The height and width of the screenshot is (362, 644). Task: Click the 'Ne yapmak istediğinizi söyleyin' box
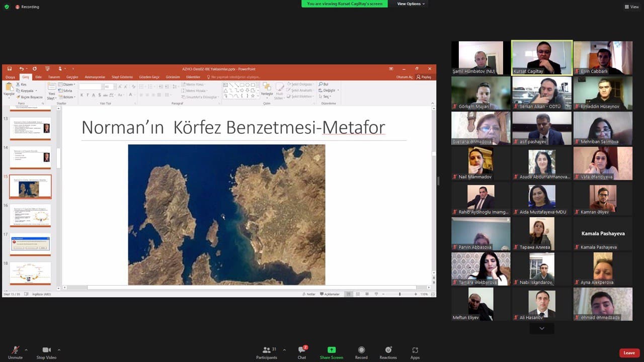point(233,77)
